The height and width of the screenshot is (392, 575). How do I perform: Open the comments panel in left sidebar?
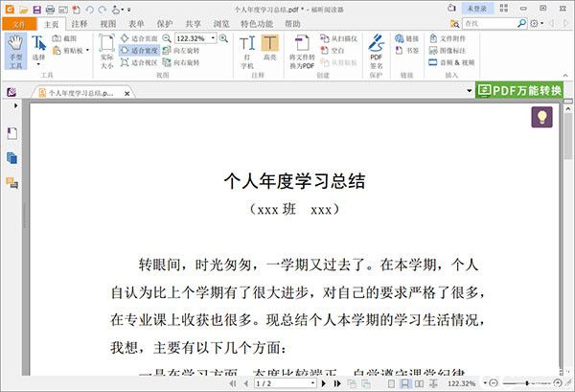[12, 183]
